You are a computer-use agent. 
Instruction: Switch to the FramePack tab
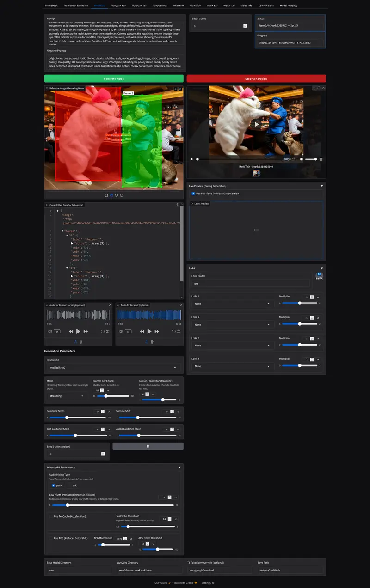(52, 6)
